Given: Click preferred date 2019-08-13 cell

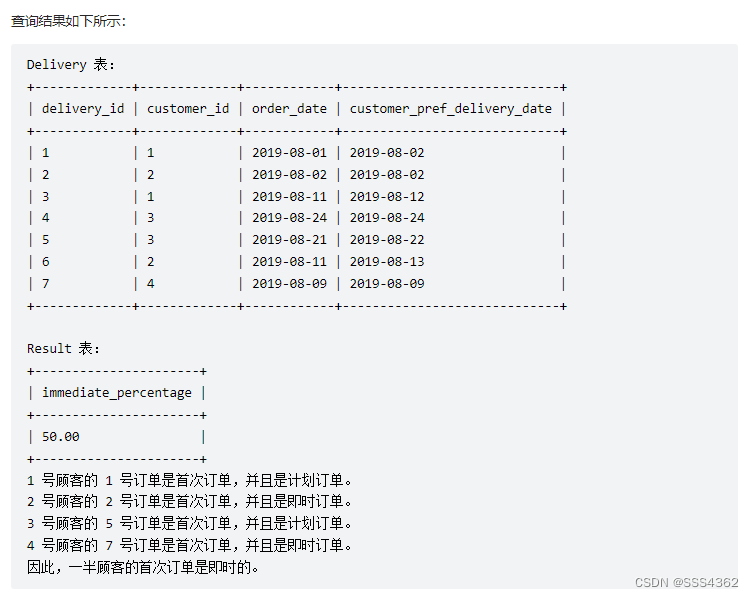Looking at the screenshot, I should [x=387, y=262].
